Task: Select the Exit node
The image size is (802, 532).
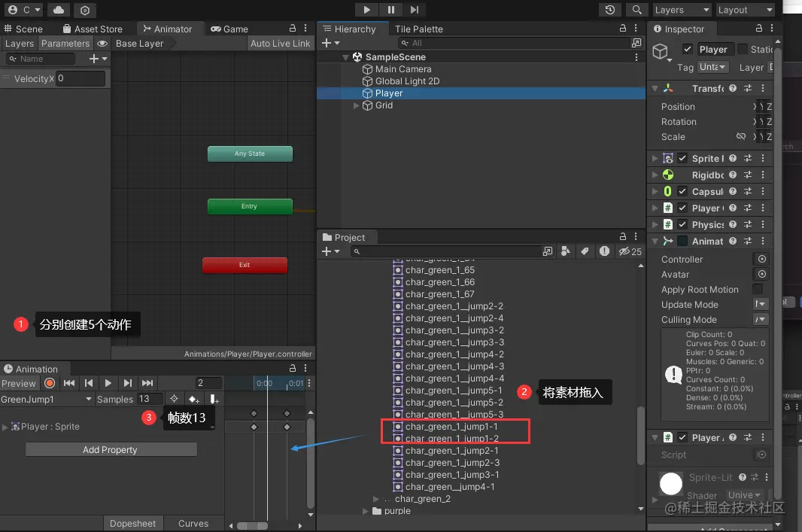Action: click(245, 265)
